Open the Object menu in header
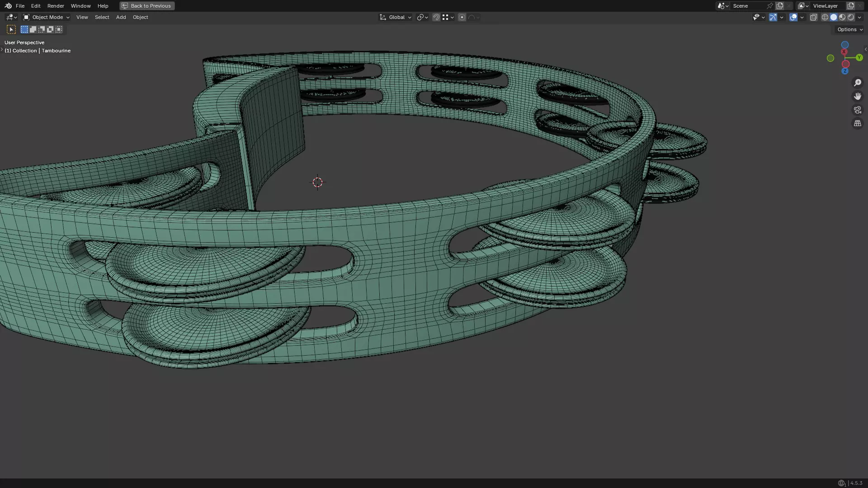This screenshot has width=868, height=488. [140, 17]
